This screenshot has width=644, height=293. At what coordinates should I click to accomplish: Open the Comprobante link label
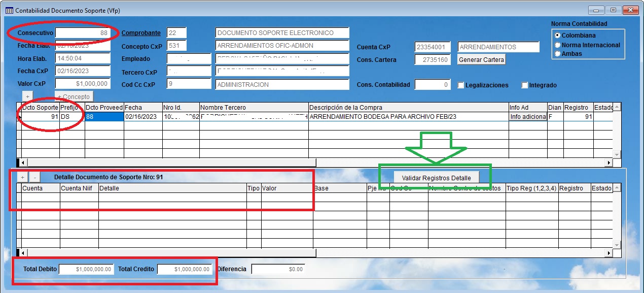(141, 33)
